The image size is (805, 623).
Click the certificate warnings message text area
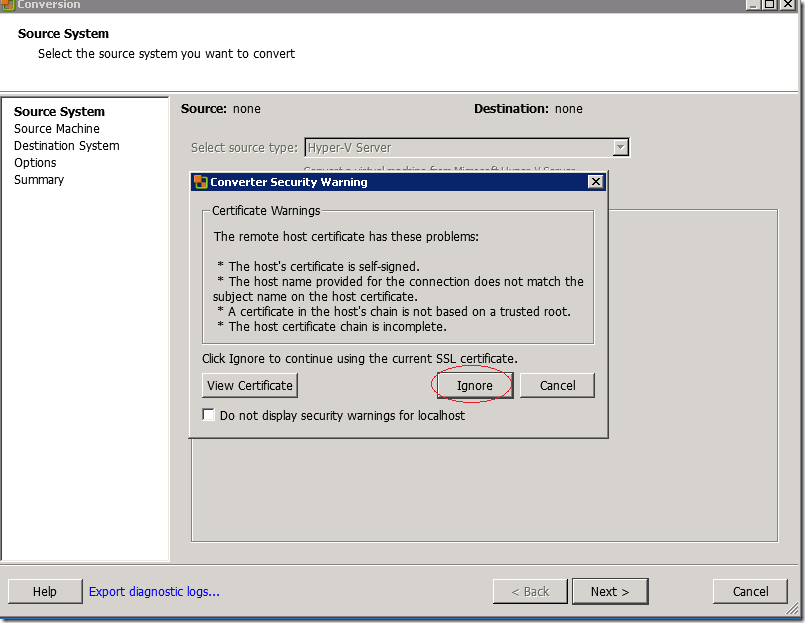click(x=398, y=282)
